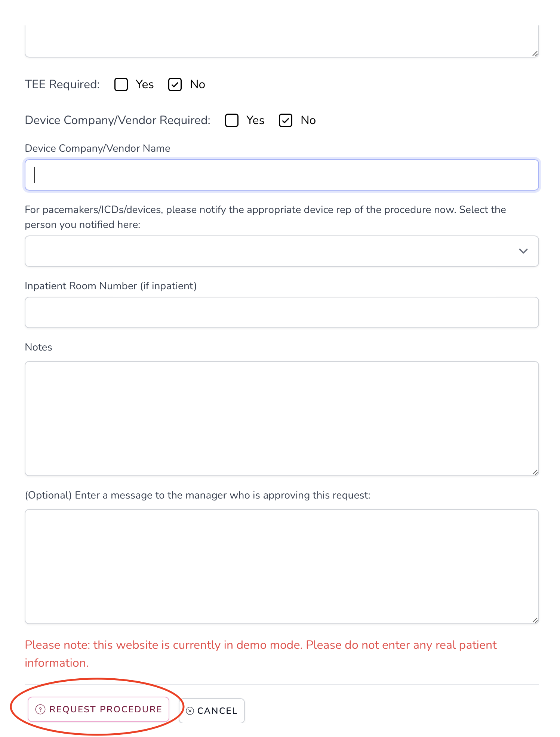Screen dimensions: 560x737
Task: Focus the Device Company/Vendor Name field
Action: (x=281, y=175)
